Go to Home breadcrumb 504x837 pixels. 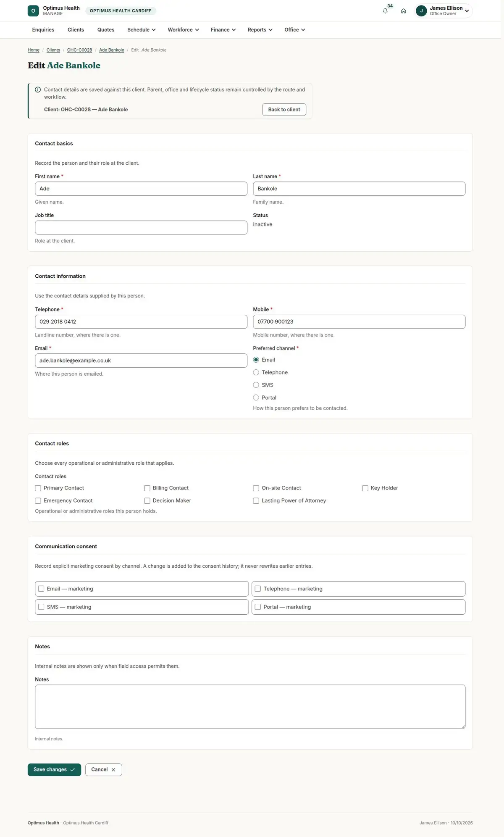(34, 50)
